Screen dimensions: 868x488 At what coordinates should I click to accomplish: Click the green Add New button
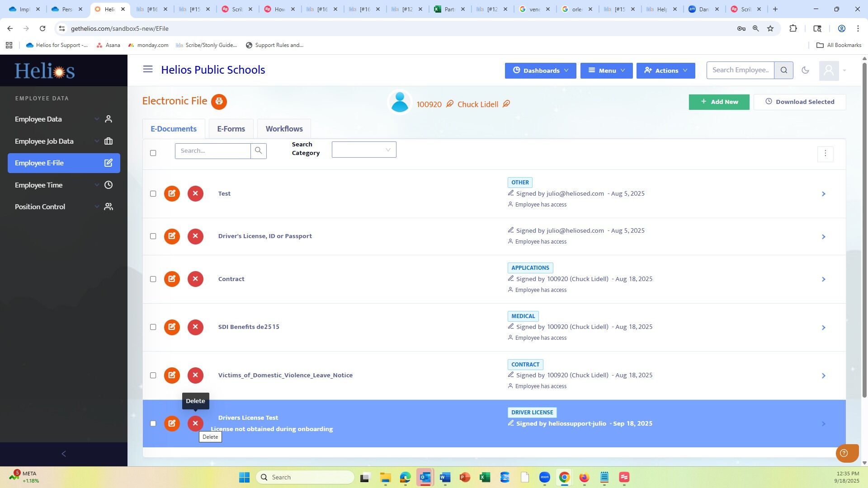718,102
